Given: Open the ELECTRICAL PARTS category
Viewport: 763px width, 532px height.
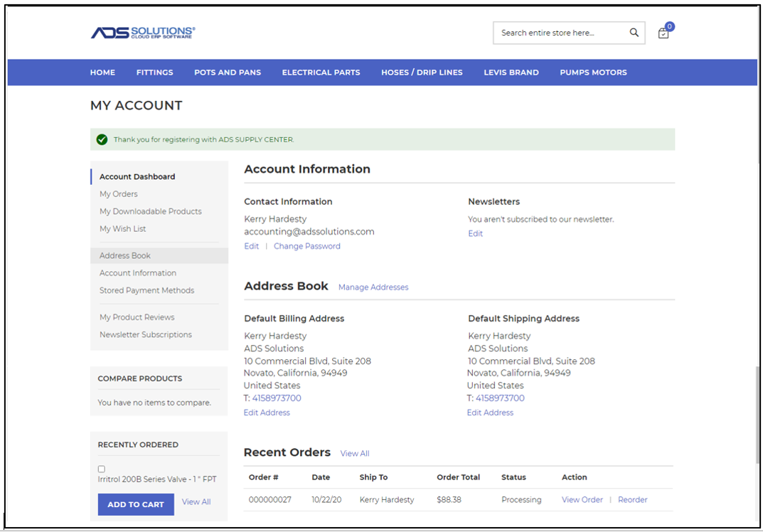Looking at the screenshot, I should (321, 73).
